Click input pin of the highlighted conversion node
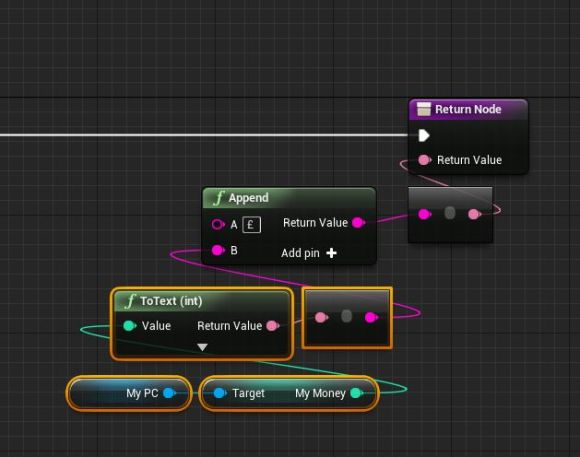Screen dimensions: 580x457 point(321,317)
